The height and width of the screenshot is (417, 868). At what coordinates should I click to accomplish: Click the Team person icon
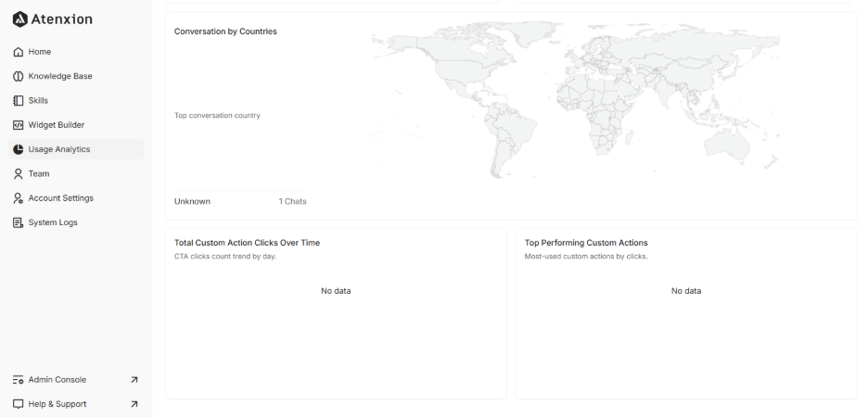(19, 173)
